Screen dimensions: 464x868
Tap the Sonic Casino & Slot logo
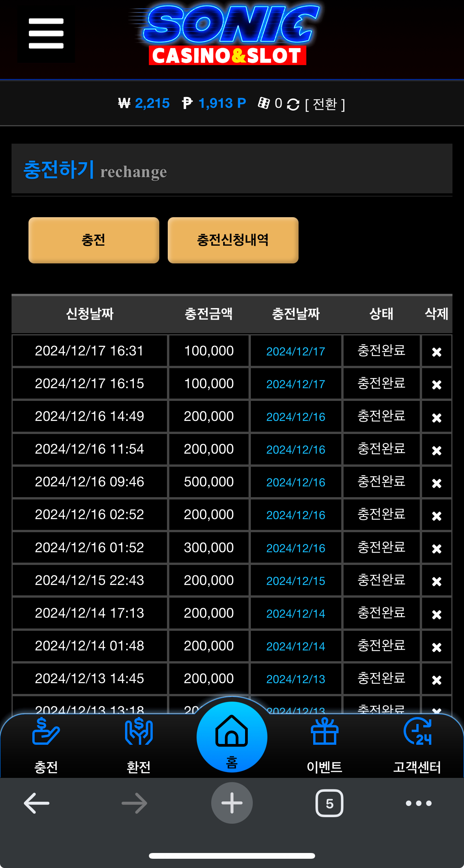click(226, 35)
